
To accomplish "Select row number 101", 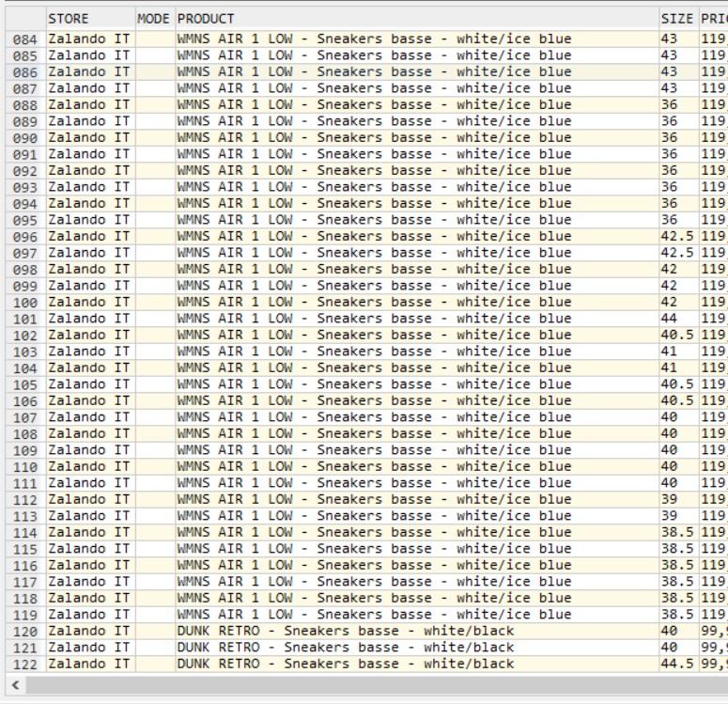I will click(25, 319).
